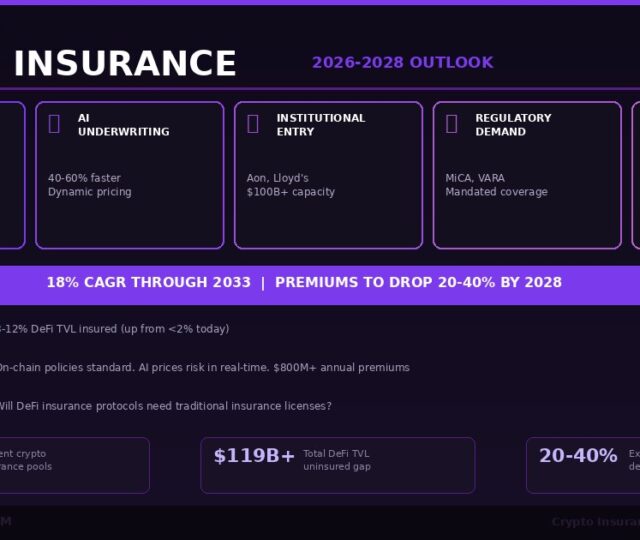Click the Total DeFi TVL uninsured gap label

336,460
